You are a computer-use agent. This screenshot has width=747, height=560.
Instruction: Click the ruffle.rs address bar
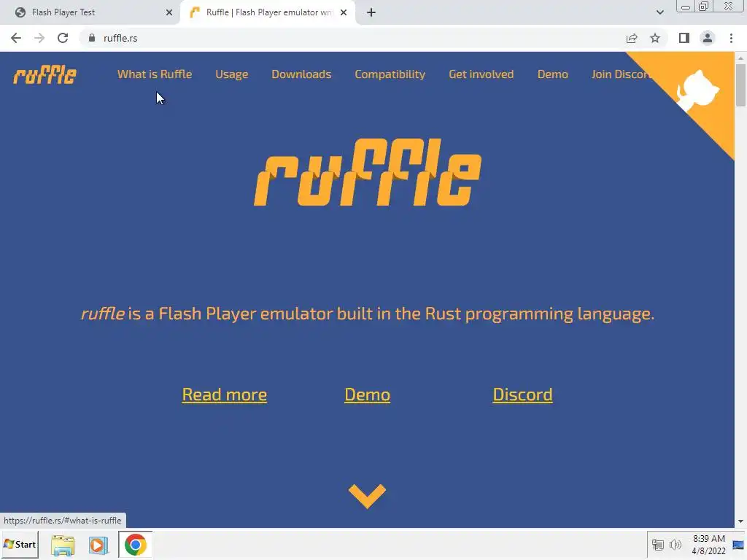pyautogui.click(x=352, y=38)
